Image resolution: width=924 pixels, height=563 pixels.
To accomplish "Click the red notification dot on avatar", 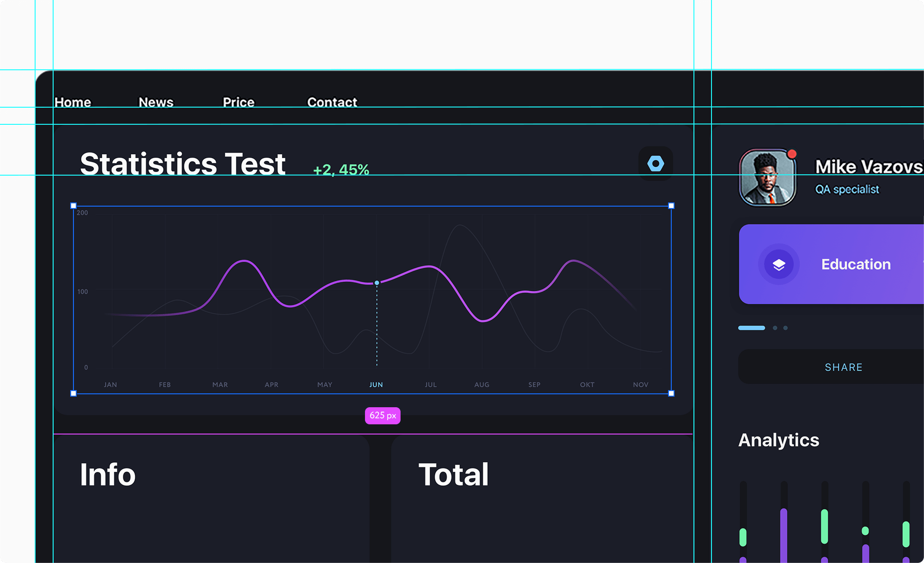I will point(792,154).
